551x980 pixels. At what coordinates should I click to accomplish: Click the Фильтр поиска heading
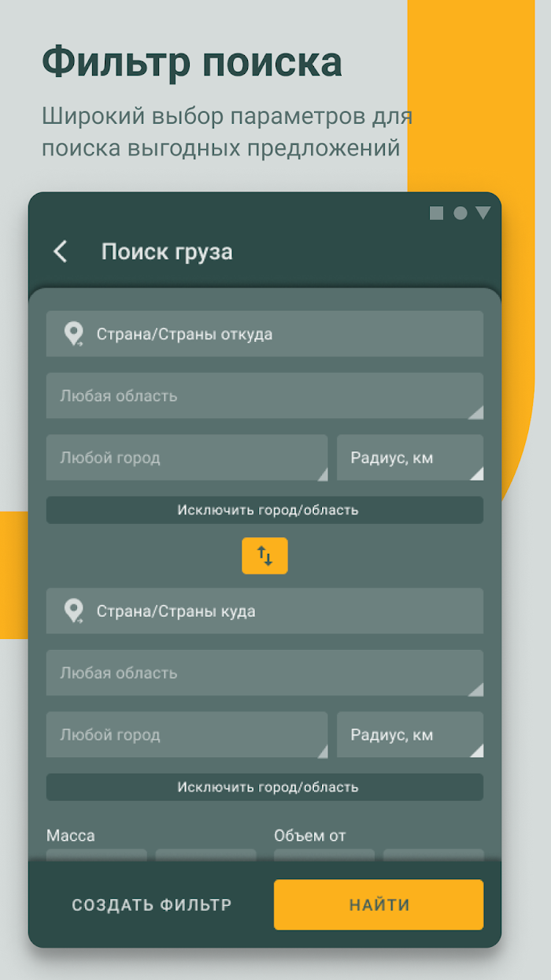(192, 62)
